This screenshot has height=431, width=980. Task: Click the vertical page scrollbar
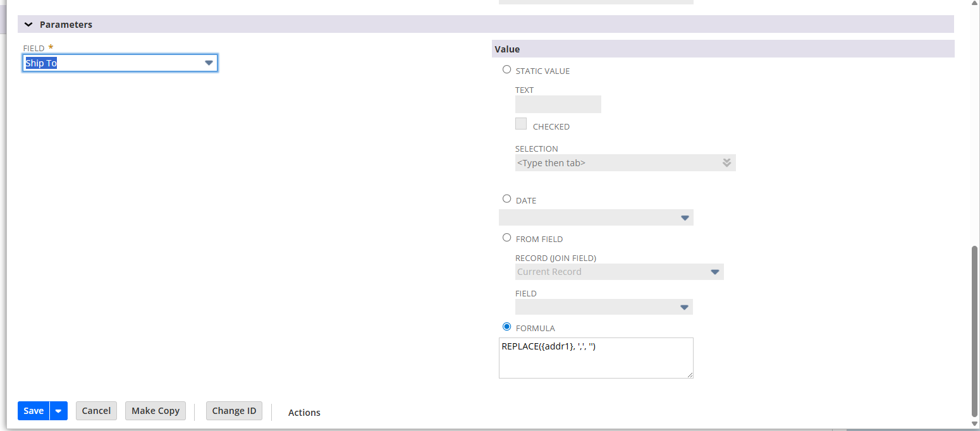[x=974, y=329]
